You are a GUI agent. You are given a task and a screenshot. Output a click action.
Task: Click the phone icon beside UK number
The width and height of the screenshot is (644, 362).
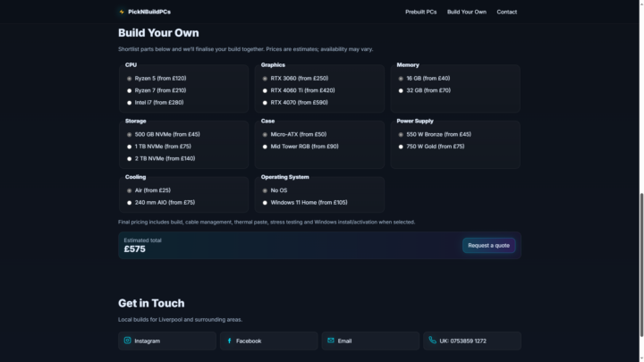coord(432,341)
